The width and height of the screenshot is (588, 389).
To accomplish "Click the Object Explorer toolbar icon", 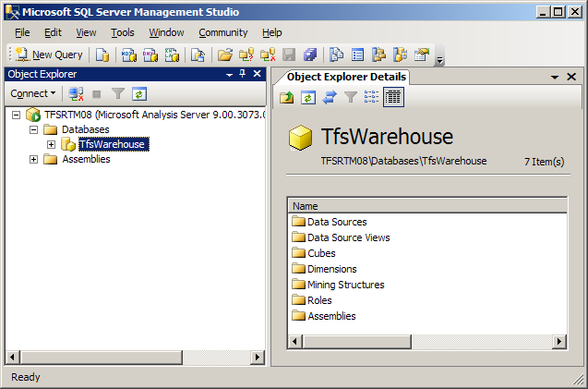I will point(378,55).
